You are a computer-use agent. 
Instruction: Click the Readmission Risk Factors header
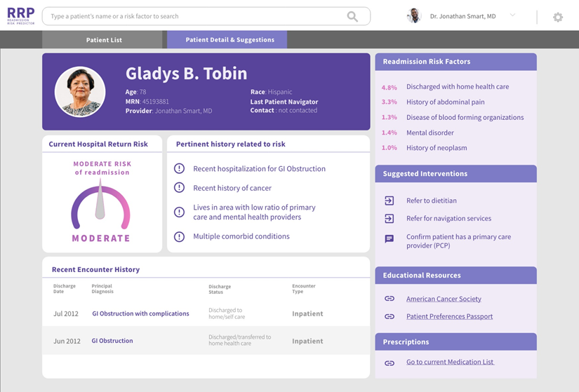coord(455,62)
